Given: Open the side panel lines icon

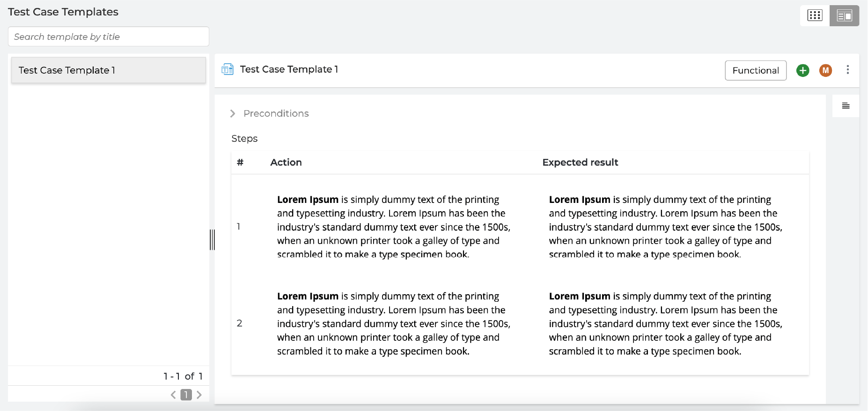Looking at the screenshot, I should tap(846, 106).
